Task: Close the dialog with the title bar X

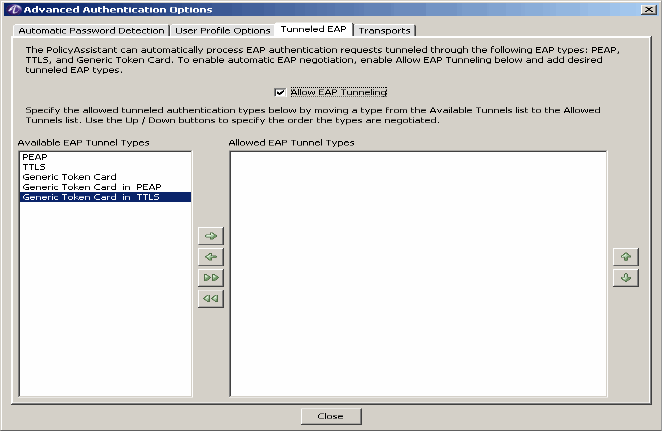Action: tap(648, 9)
